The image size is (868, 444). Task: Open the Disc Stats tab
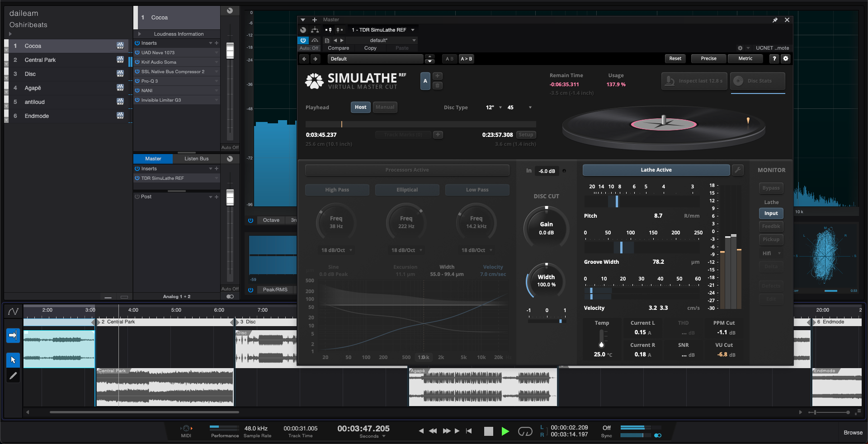click(x=758, y=81)
